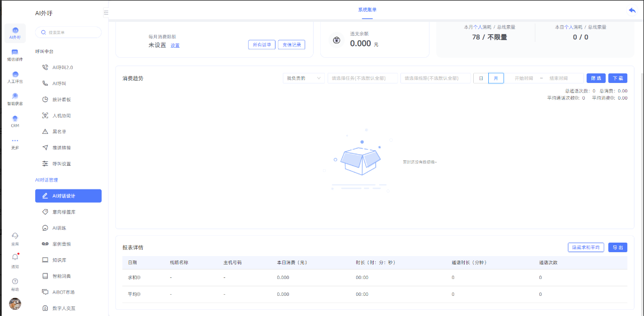Click the user avatar picture

pyautogui.click(x=15, y=304)
